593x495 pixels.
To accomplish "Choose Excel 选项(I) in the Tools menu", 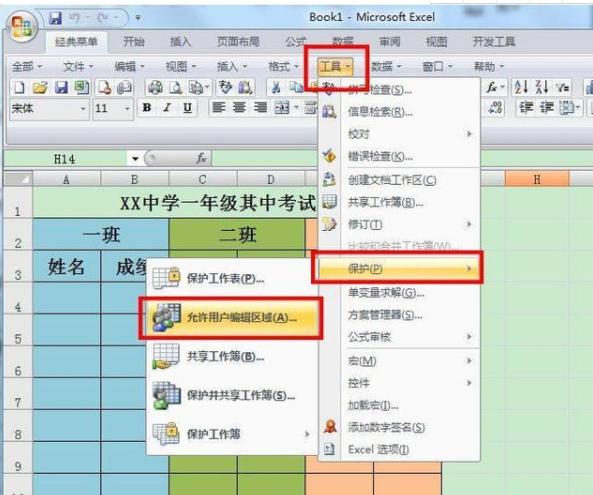I will tap(399, 450).
